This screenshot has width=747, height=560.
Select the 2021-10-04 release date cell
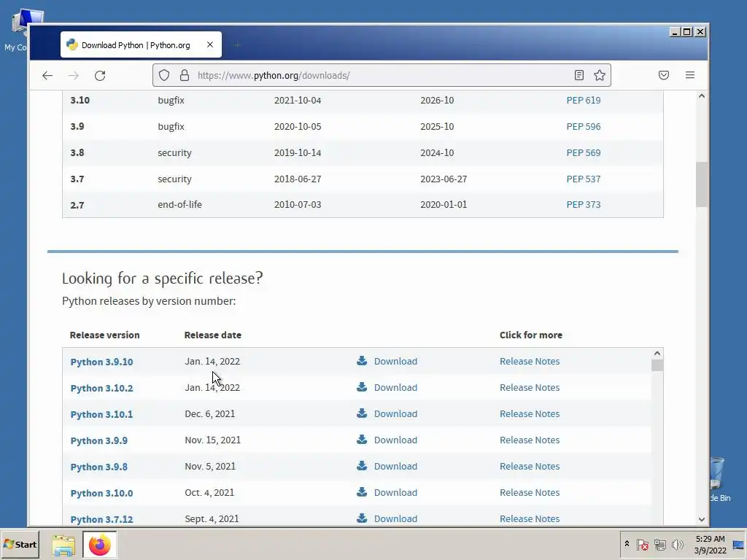(x=298, y=101)
